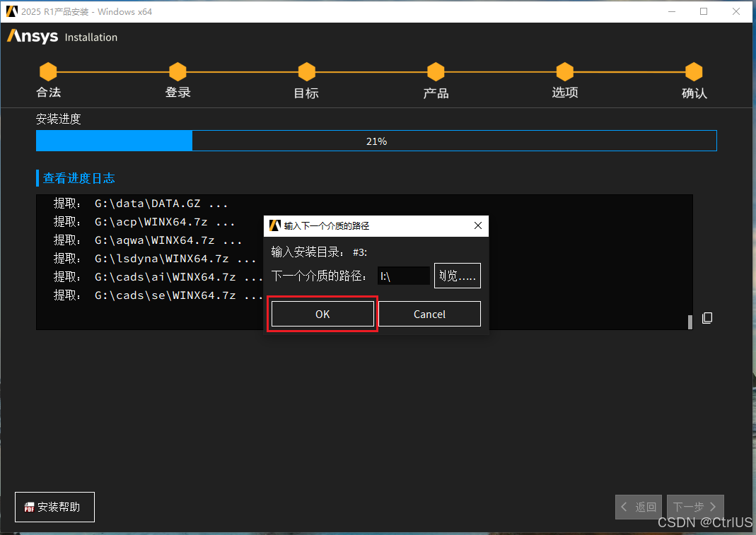Click the 下一步 next button
The height and width of the screenshot is (535, 756).
click(x=695, y=507)
